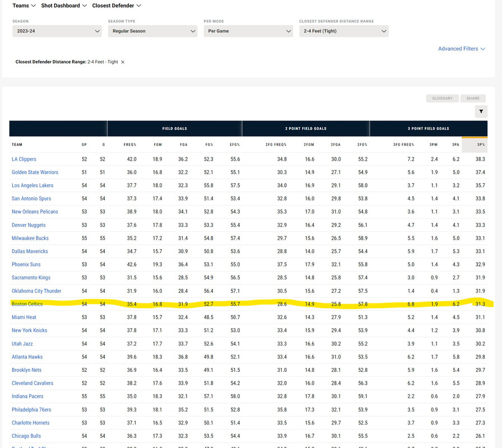502x448 pixels.
Task: Open Miami Heat team link
Action: (24, 317)
